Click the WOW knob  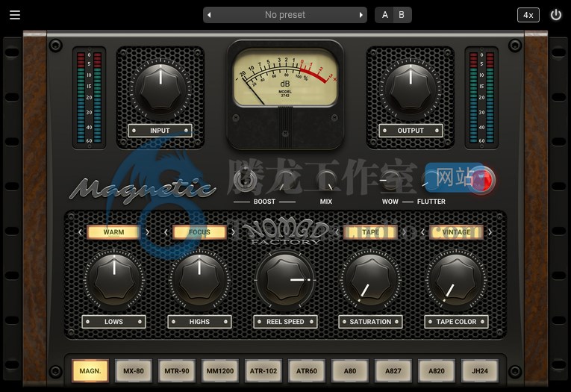[390, 181]
